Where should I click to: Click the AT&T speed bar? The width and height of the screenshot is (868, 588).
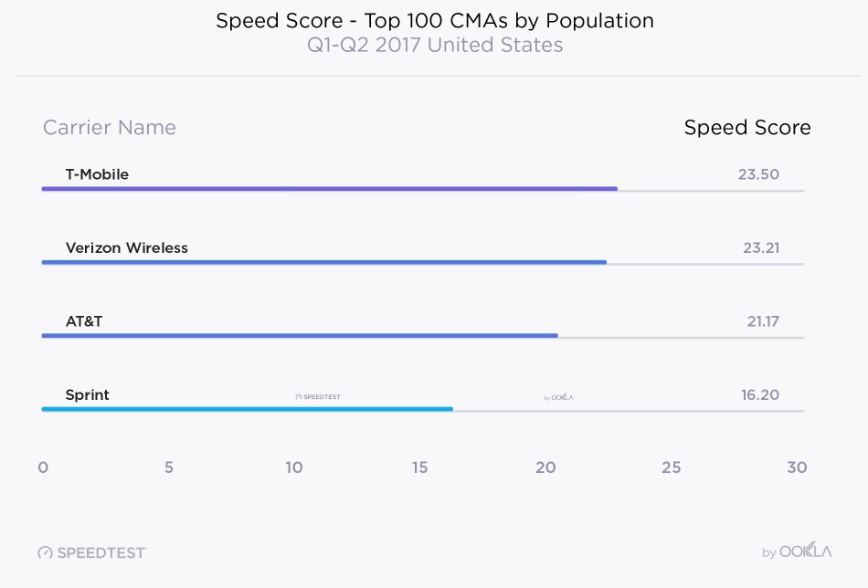[299, 336]
